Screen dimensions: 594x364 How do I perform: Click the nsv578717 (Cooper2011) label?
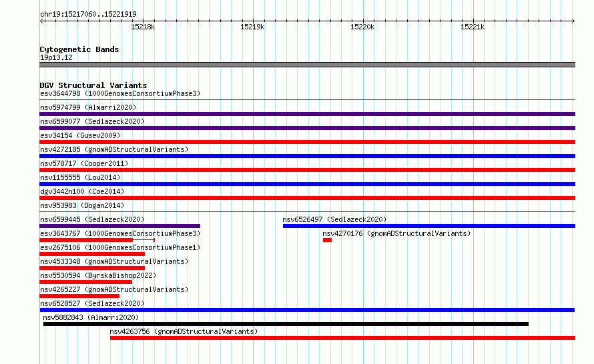pos(84,163)
